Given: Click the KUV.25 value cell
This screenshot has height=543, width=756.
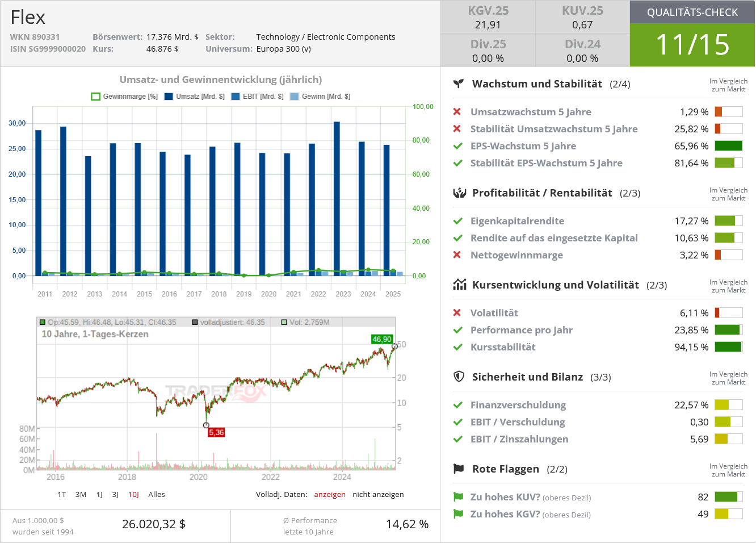Looking at the screenshot, I should (x=583, y=17).
